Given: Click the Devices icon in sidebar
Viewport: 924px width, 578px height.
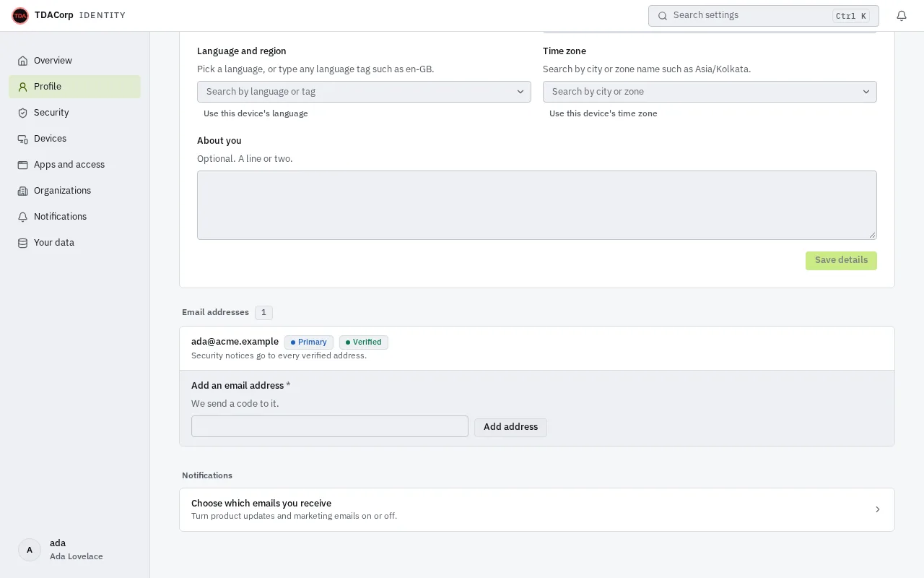Looking at the screenshot, I should (22, 139).
